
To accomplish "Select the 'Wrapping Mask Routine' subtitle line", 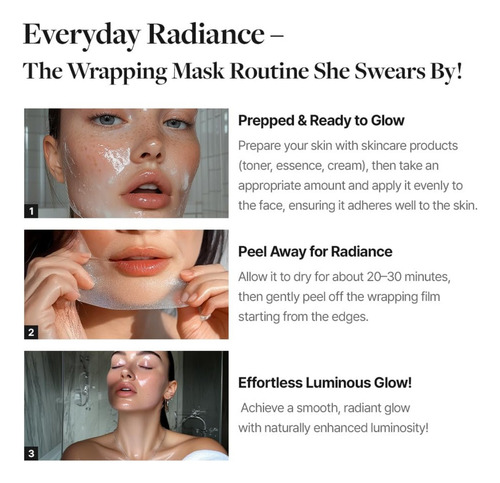I will (x=243, y=71).
